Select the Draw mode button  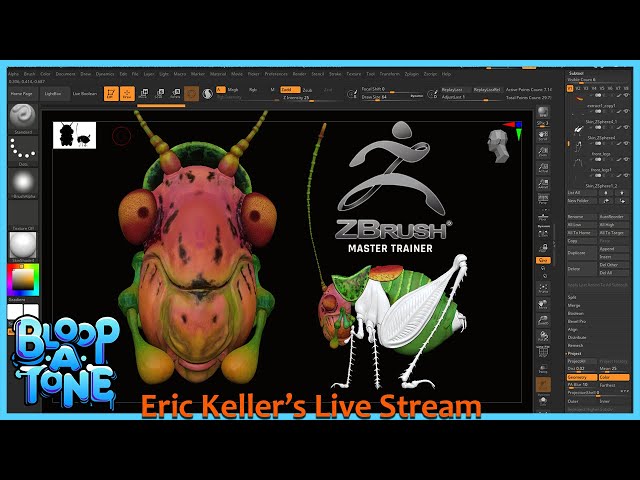127,93
